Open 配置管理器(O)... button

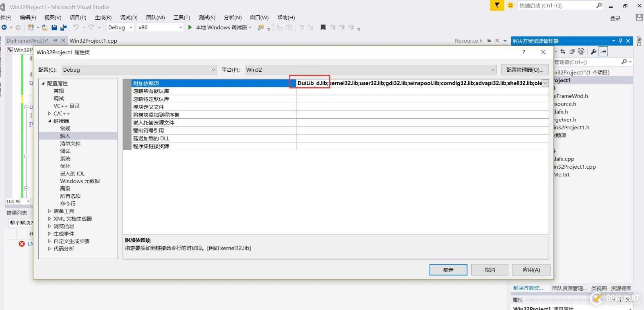point(525,70)
